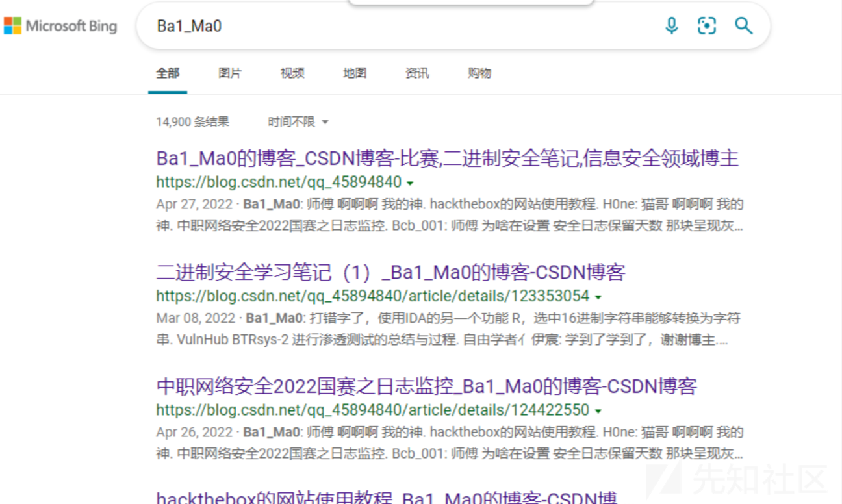The width and height of the screenshot is (842, 504).
Task: Expand arrow beside URL ending 123353054
Action: coord(598,297)
